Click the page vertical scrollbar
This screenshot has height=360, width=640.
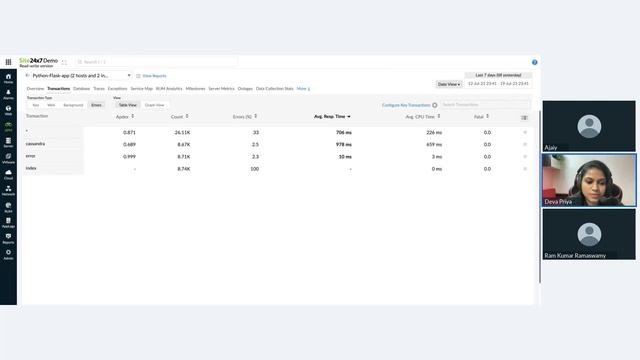(540, 196)
